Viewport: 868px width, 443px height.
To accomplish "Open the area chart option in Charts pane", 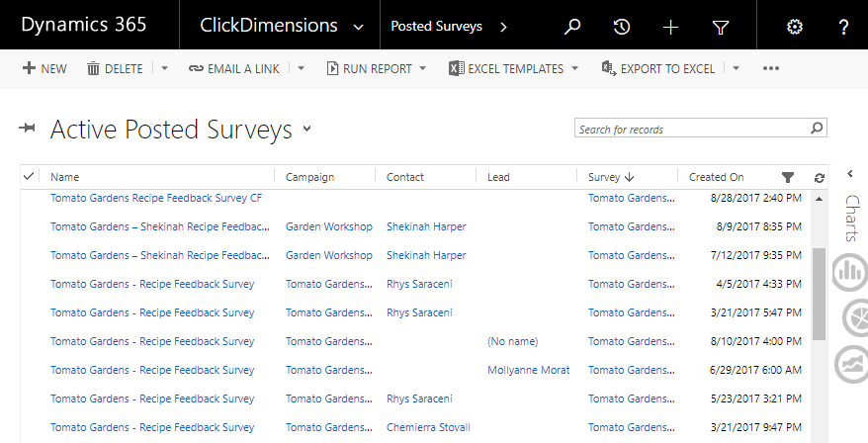I will pyautogui.click(x=851, y=364).
